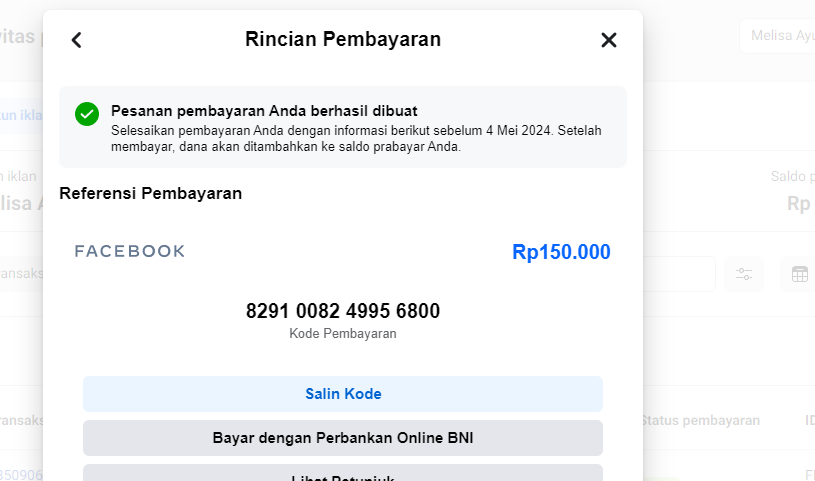Click the table grid view icon
The height and width of the screenshot is (481, 815).
pos(799,274)
